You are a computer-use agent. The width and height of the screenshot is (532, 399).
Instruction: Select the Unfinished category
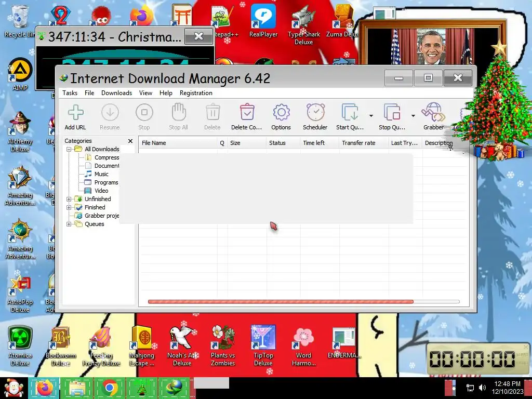[98, 199]
